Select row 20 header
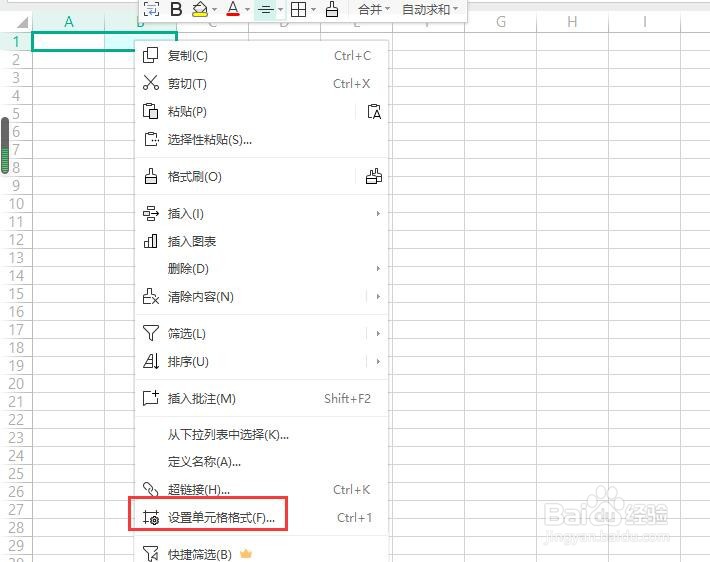Screen dimensions: 710x562 pyautogui.click(x=16, y=384)
